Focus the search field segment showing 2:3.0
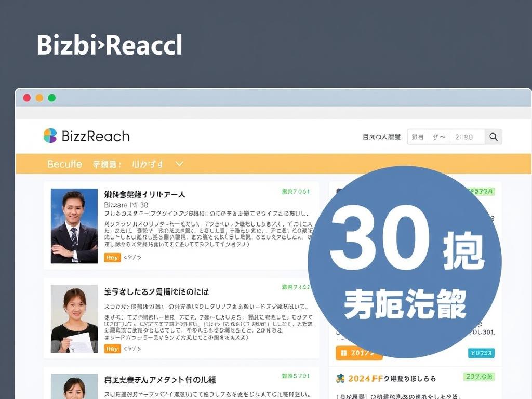532x399 pixels. (x=467, y=137)
